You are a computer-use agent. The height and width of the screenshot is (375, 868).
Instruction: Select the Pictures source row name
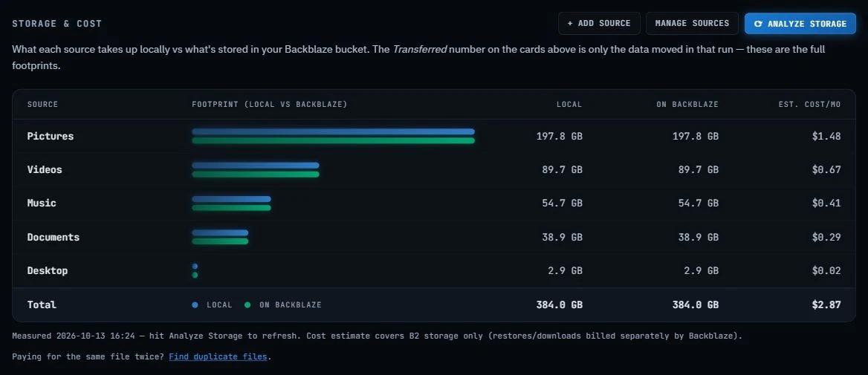click(51, 136)
